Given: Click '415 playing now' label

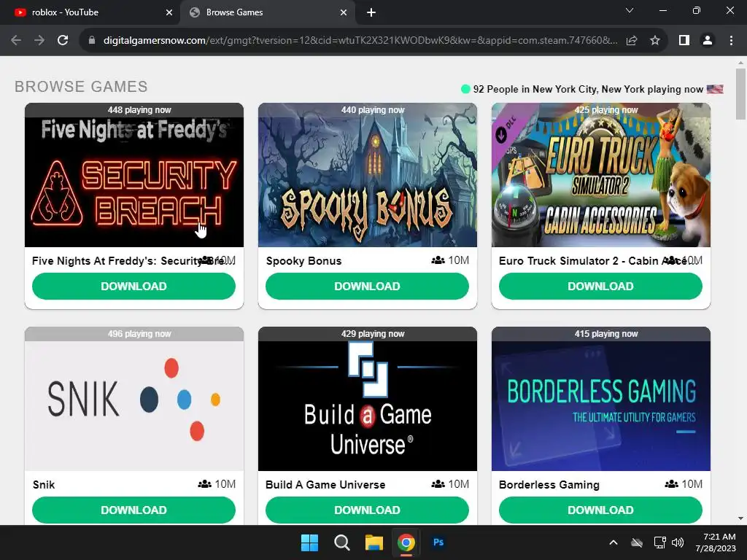Looking at the screenshot, I should pyautogui.click(x=606, y=334).
